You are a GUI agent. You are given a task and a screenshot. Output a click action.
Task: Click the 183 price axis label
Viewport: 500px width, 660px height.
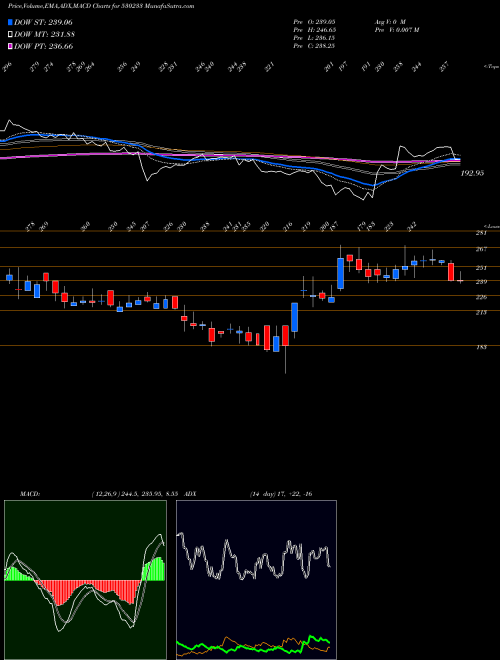pos(481,347)
